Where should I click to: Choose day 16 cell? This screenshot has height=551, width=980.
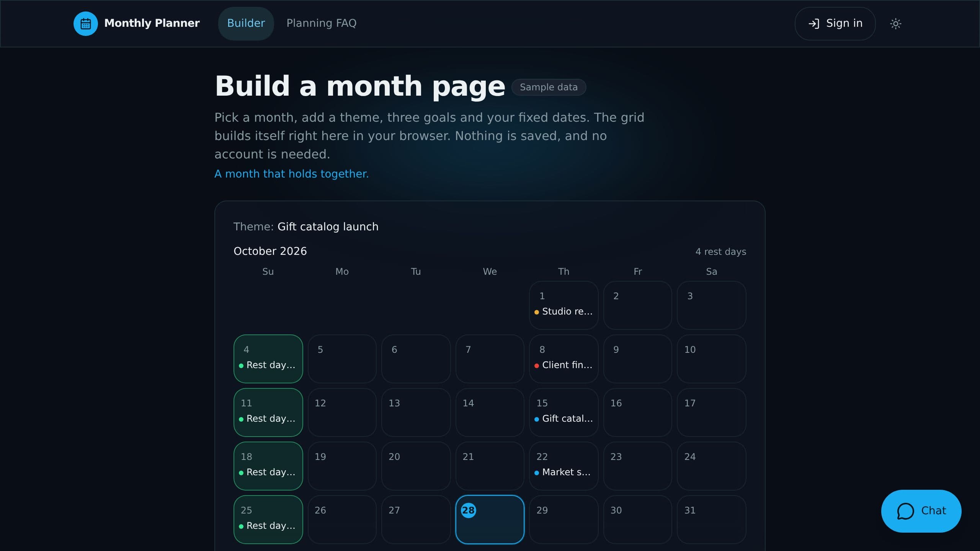tap(637, 412)
